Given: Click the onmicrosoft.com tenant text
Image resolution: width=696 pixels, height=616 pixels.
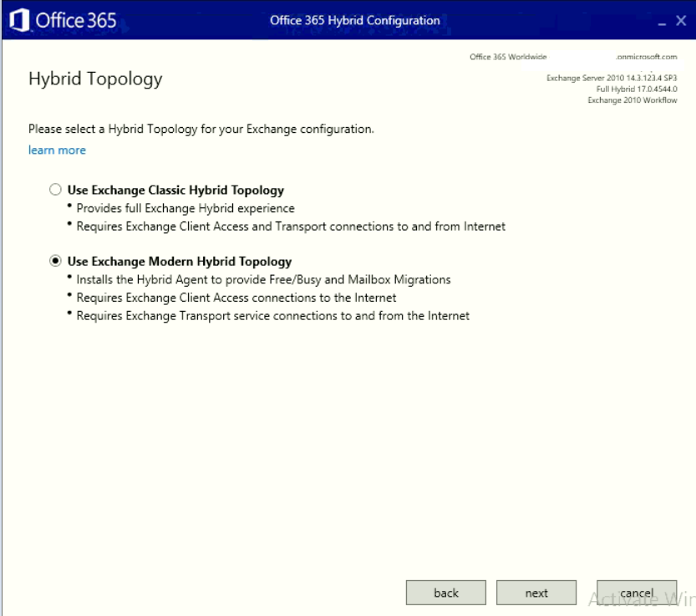Looking at the screenshot, I should point(647,57).
